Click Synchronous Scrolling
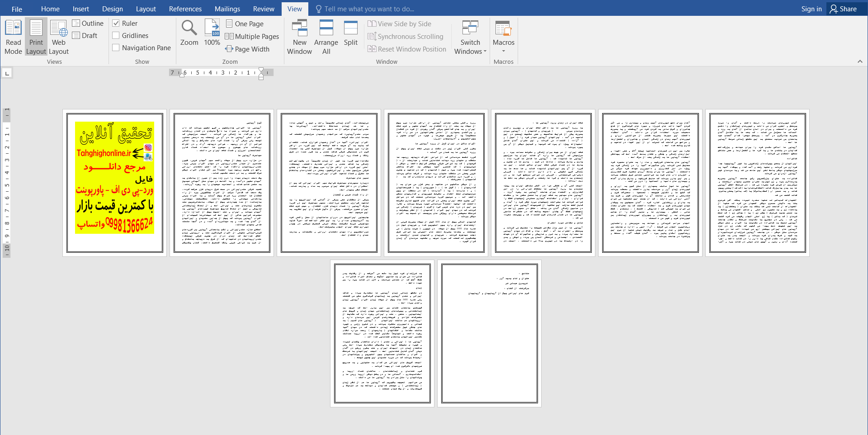The width and height of the screenshot is (868, 435). tap(406, 36)
